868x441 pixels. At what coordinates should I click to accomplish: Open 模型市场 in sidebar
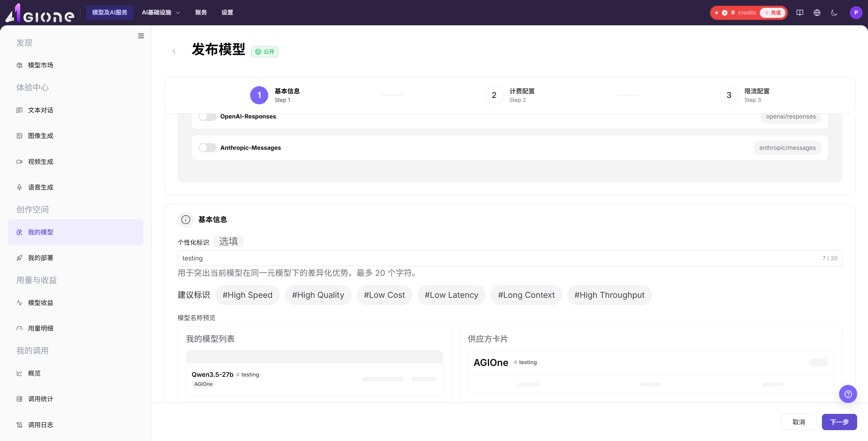coord(76,65)
